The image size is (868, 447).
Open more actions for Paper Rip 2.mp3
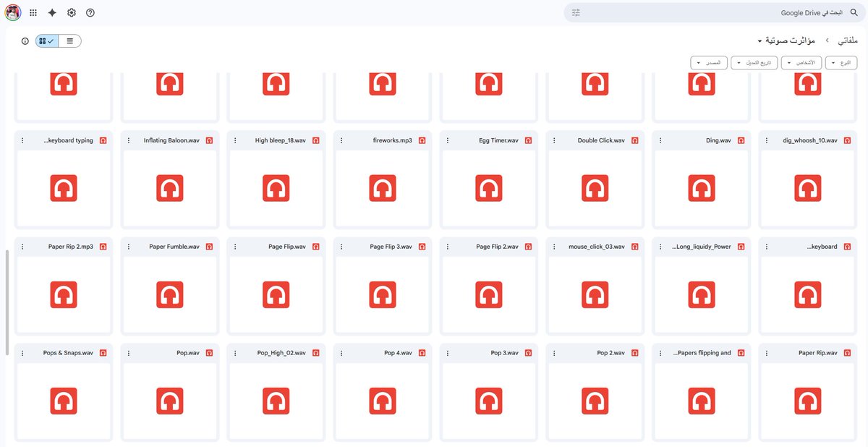point(22,247)
